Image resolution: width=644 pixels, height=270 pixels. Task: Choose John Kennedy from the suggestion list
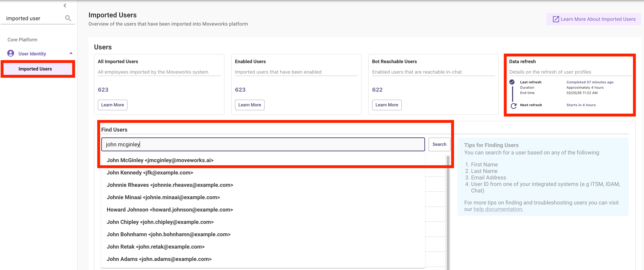click(150, 173)
